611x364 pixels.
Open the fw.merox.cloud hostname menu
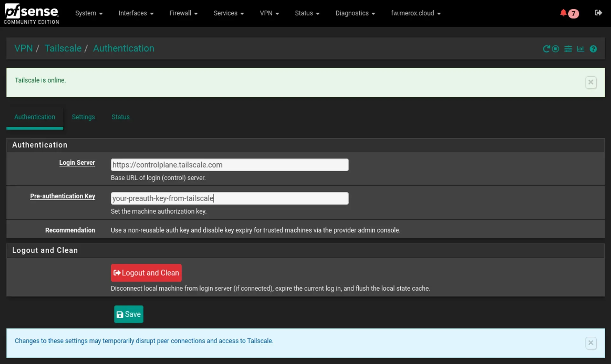tap(416, 13)
